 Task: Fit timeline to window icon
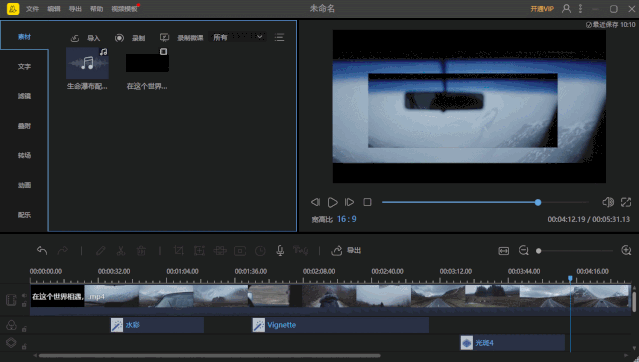click(504, 251)
